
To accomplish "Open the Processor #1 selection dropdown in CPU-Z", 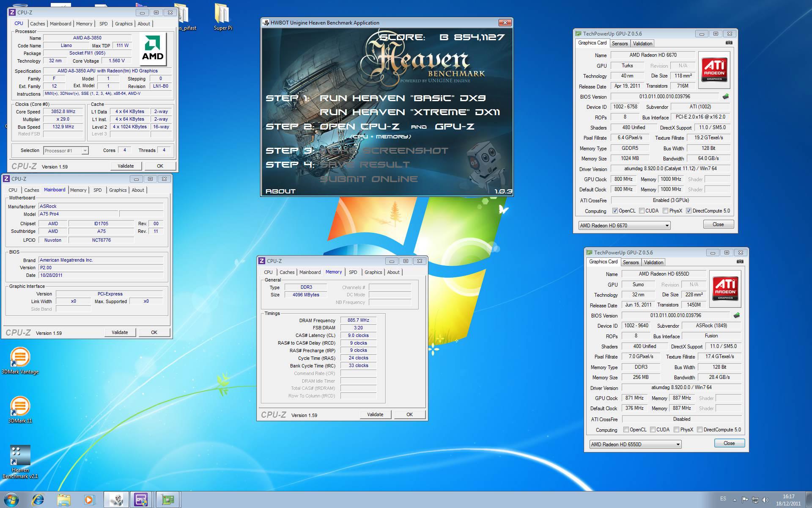I will pos(66,151).
